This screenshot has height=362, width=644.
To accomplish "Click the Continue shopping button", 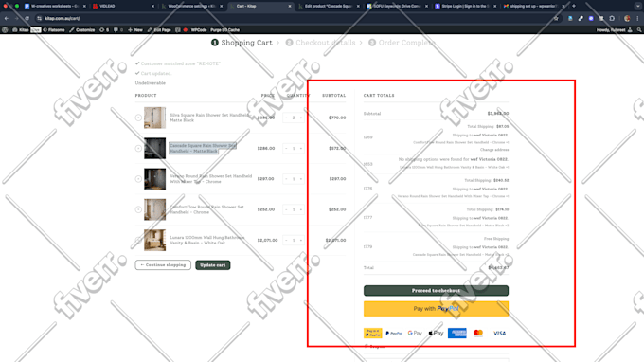I will (163, 265).
